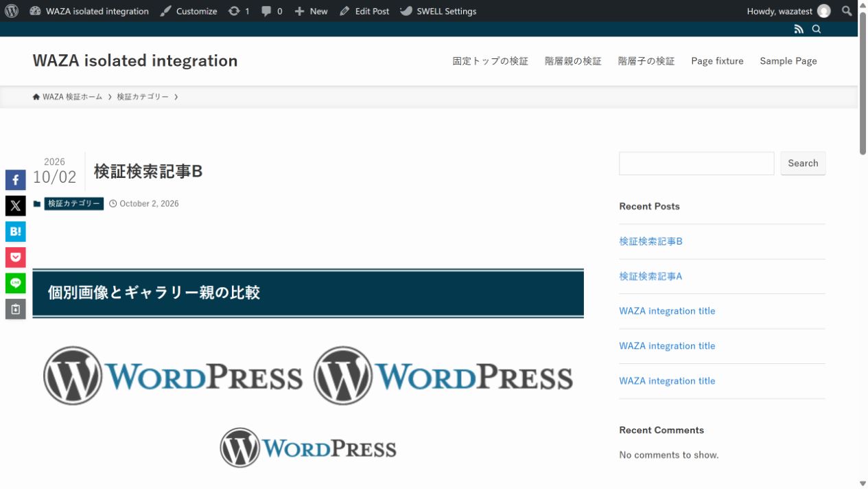Image resolution: width=868 pixels, height=489 pixels.
Task: Share the post via LINE
Action: pos(16,283)
